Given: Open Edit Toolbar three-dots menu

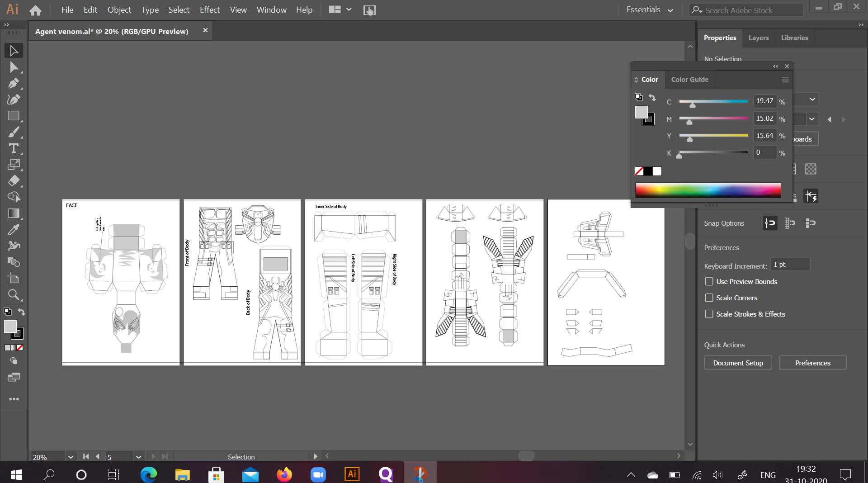Looking at the screenshot, I should pyautogui.click(x=14, y=399).
